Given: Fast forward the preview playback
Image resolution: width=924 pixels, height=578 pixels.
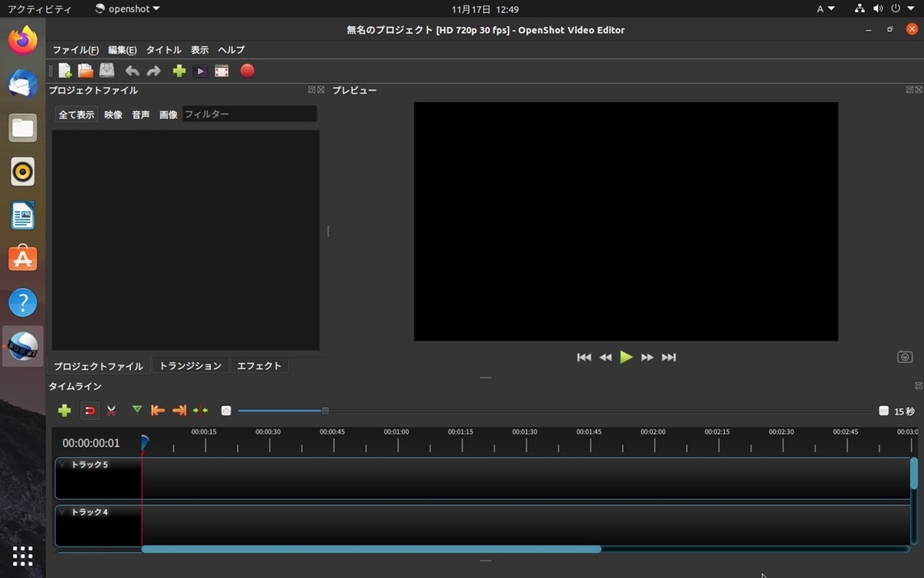Looking at the screenshot, I should (x=648, y=358).
